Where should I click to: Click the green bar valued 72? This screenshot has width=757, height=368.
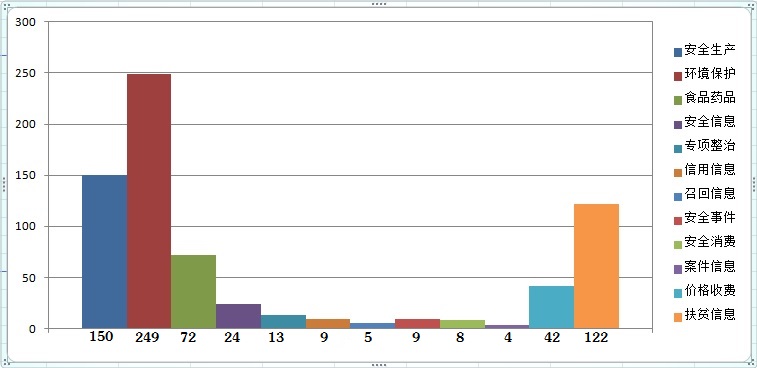click(193, 292)
